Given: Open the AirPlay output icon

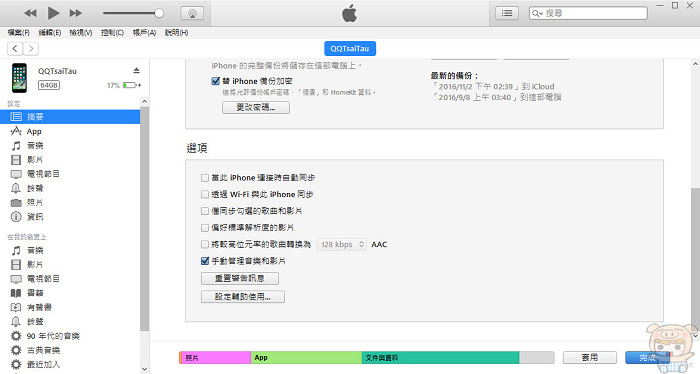Looking at the screenshot, I should pos(192,13).
